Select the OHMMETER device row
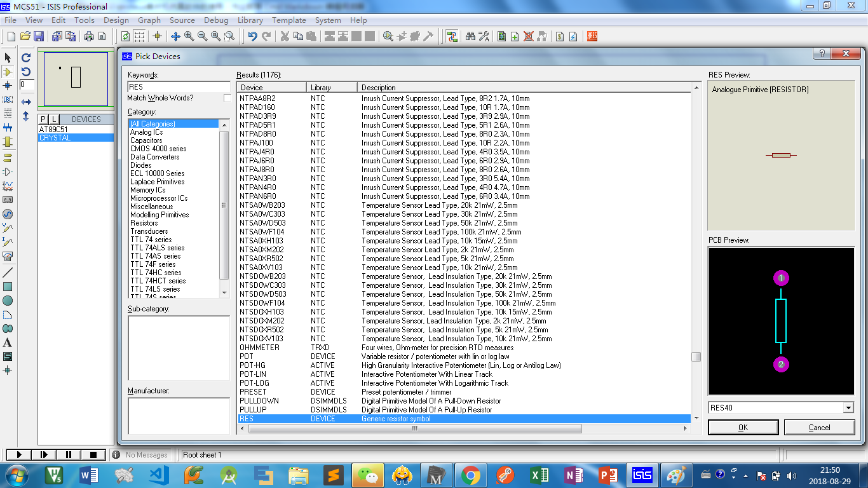 (464, 348)
